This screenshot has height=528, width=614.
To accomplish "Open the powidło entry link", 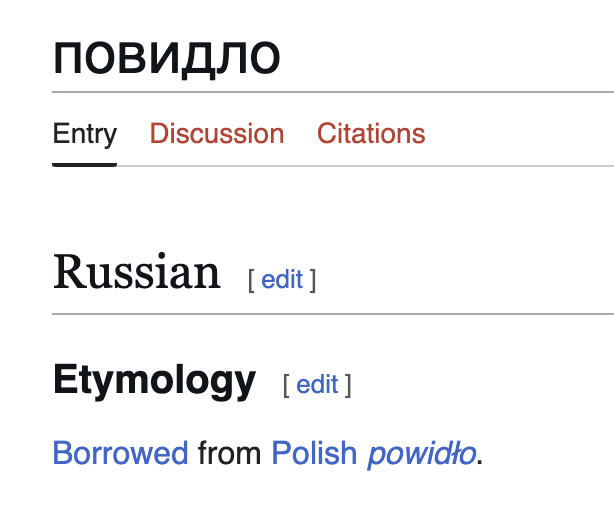I will click(420, 453).
